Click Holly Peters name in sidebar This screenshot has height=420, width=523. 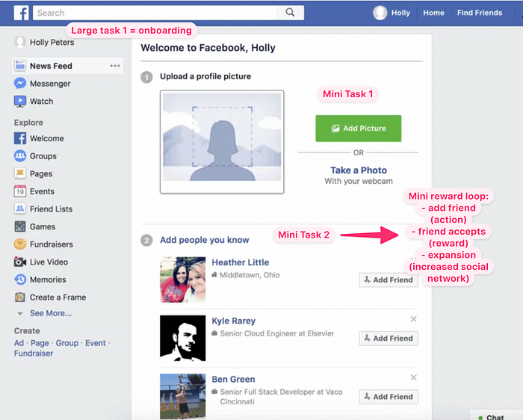pos(52,43)
